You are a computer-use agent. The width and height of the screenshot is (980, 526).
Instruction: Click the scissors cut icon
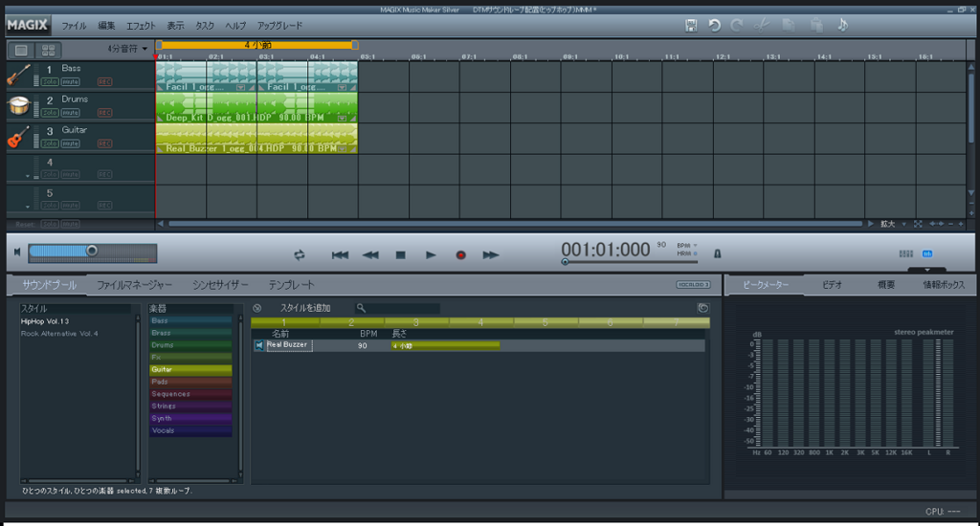761,25
